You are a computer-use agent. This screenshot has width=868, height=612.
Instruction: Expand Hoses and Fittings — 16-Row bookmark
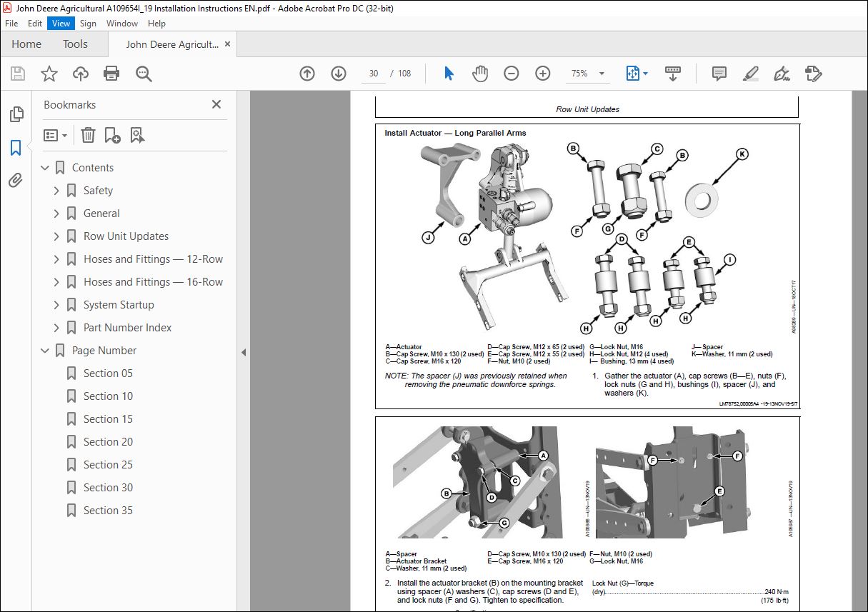click(57, 282)
